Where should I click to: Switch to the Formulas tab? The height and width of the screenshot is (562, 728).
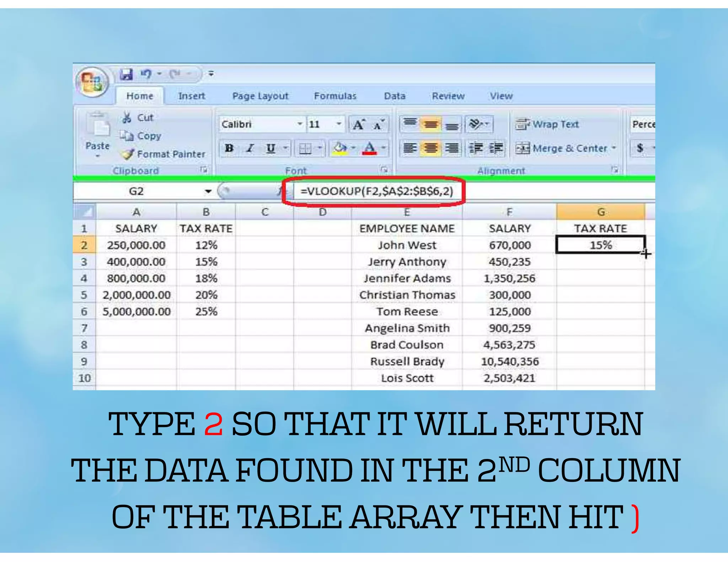pyautogui.click(x=335, y=96)
